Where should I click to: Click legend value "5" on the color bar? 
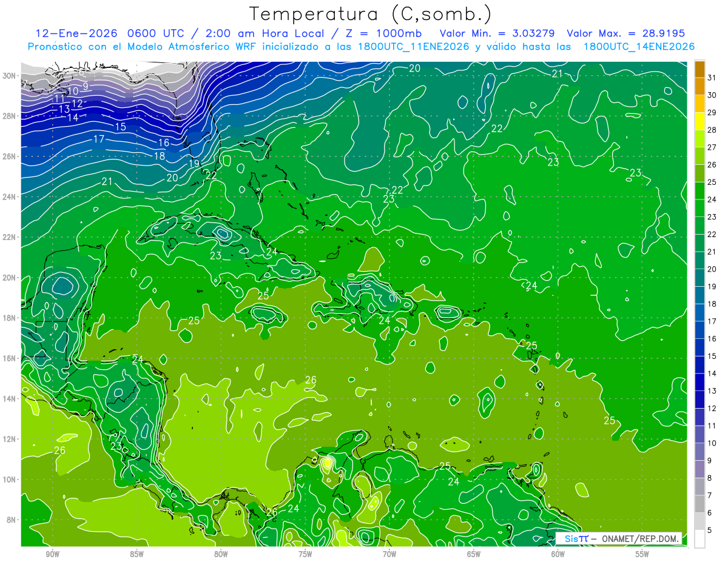710,530
